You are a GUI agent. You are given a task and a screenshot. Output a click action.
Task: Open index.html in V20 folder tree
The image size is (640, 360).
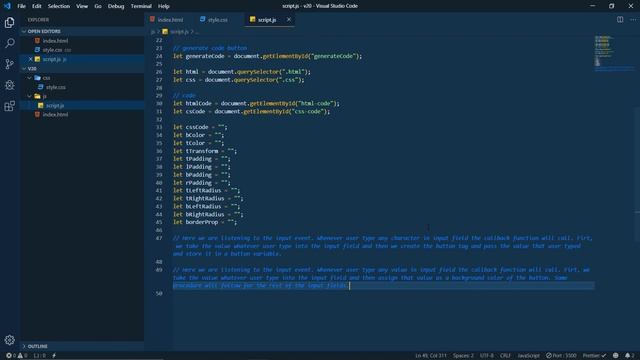(55, 115)
